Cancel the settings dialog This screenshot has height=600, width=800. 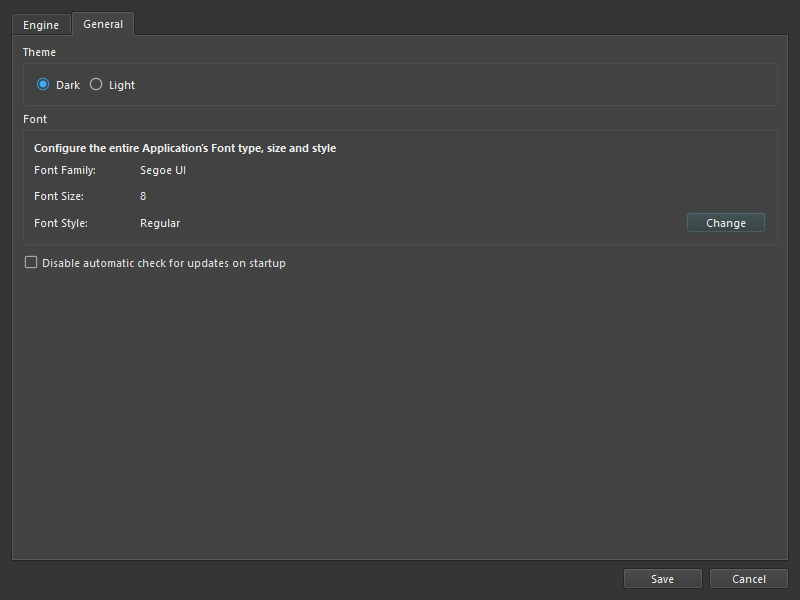[x=748, y=579]
